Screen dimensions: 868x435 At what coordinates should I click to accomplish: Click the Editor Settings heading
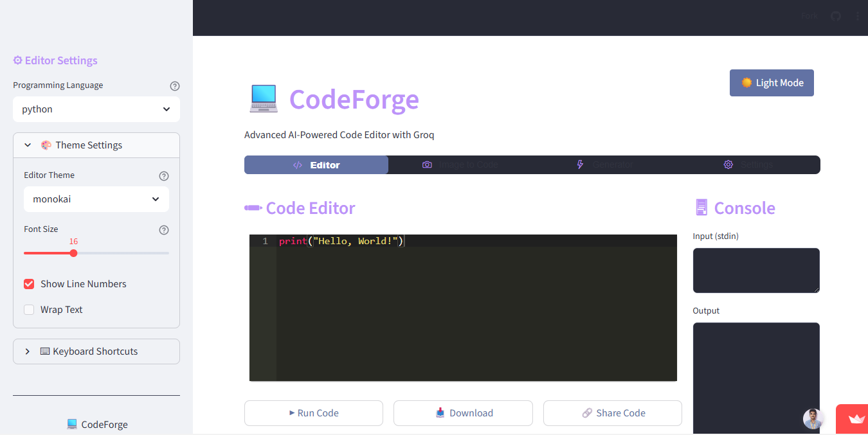(x=55, y=60)
